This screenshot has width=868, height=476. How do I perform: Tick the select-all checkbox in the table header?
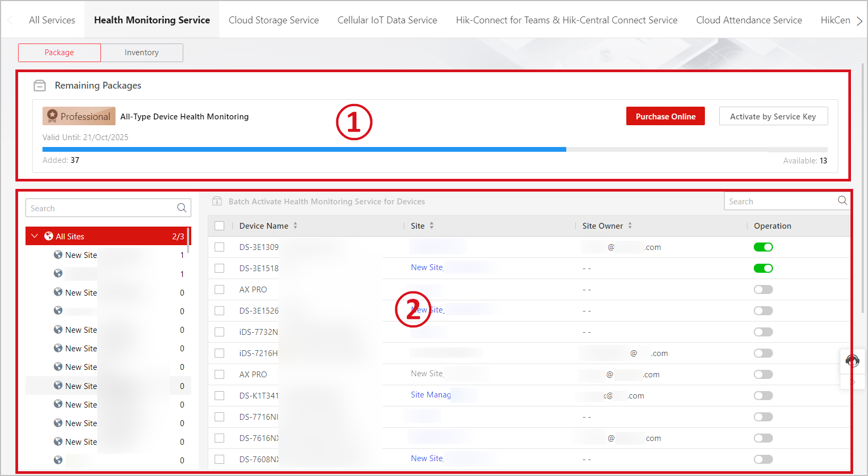(x=219, y=226)
